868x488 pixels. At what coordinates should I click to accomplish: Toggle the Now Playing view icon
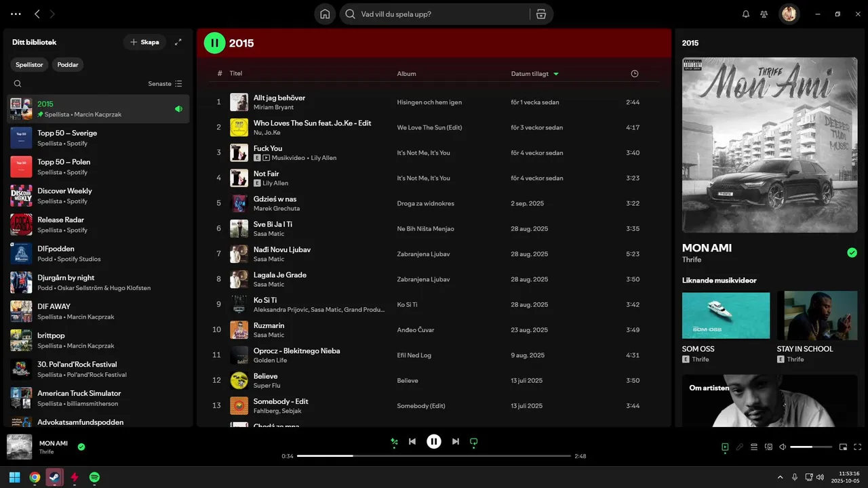725,447
